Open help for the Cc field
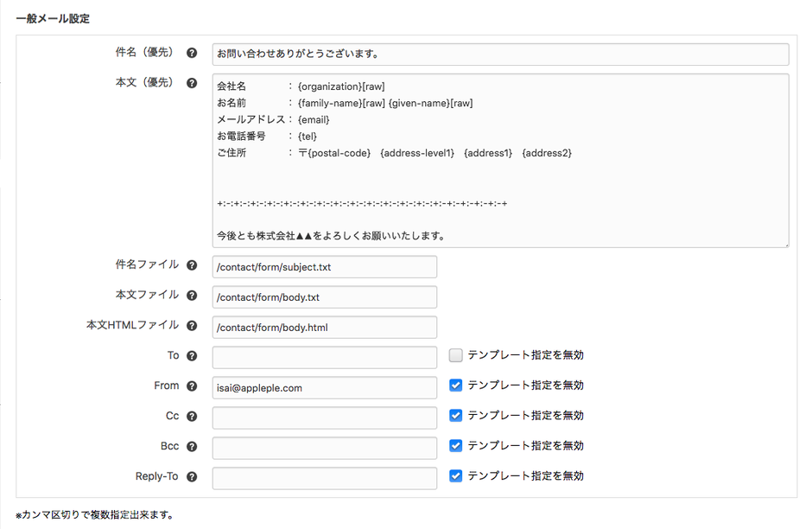Screen dimensions: 812x529 (191, 416)
